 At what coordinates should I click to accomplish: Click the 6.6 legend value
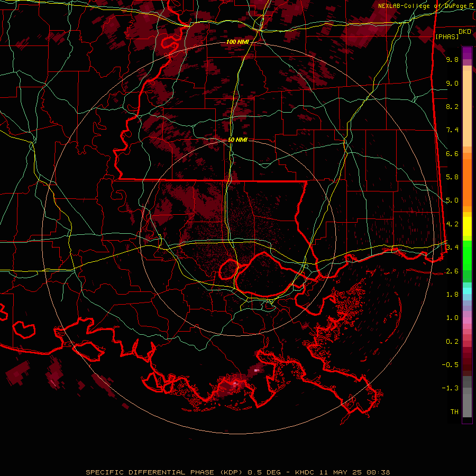(452, 153)
